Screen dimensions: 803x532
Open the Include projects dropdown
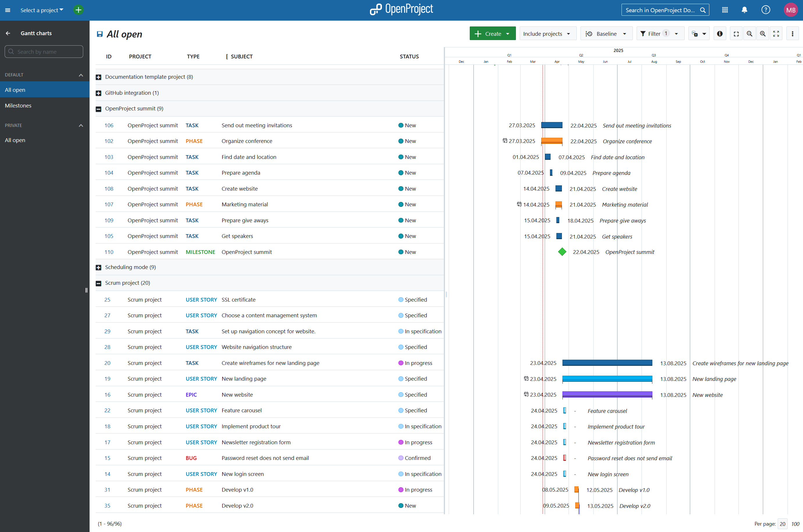coord(547,33)
